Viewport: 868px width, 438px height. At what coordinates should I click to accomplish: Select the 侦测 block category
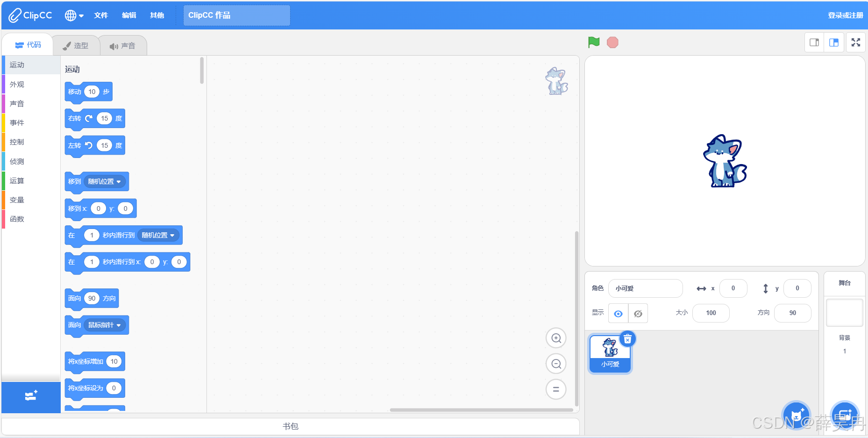31,162
